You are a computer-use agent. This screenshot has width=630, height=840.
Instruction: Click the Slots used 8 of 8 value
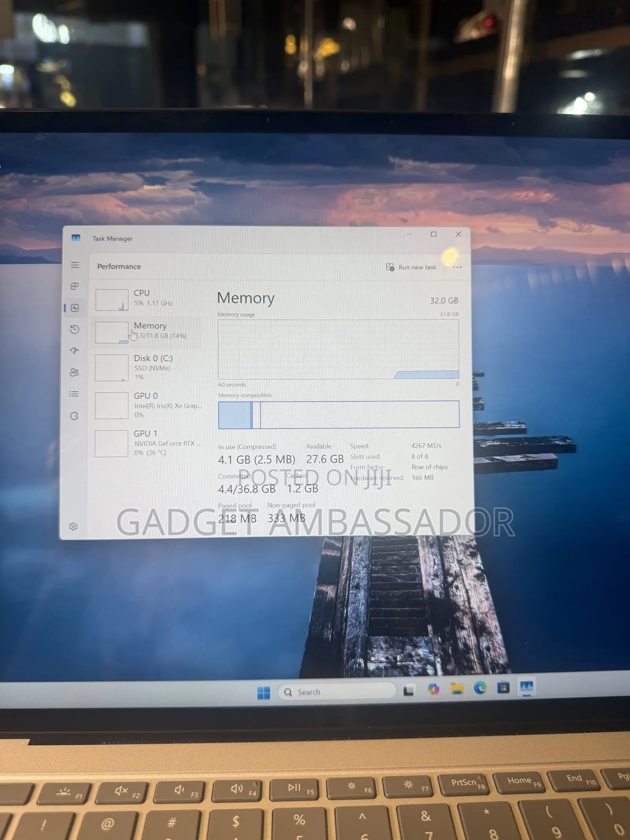click(419, 456)
